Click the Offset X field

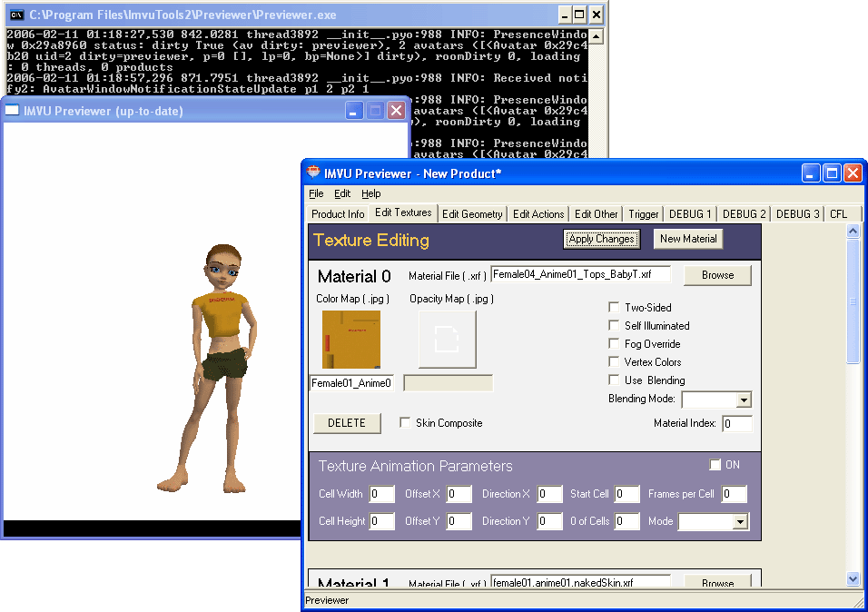tap(459, 494)
